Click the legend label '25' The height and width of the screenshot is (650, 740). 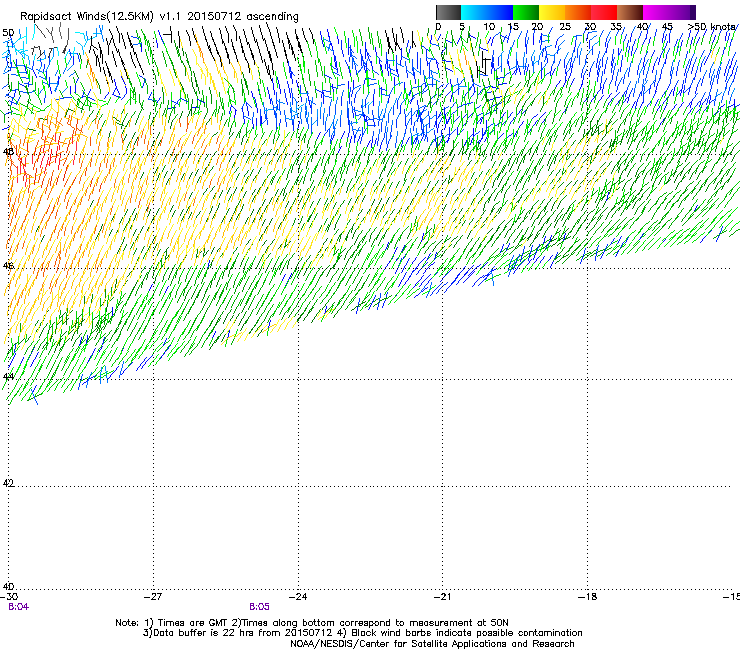[565, 26]
